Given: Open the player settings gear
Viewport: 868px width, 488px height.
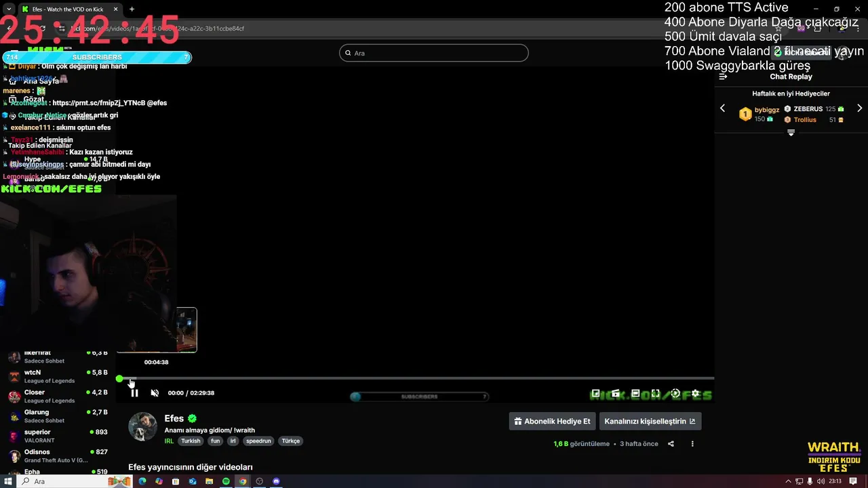Looking at the screenshot, I should pos(695,393).
